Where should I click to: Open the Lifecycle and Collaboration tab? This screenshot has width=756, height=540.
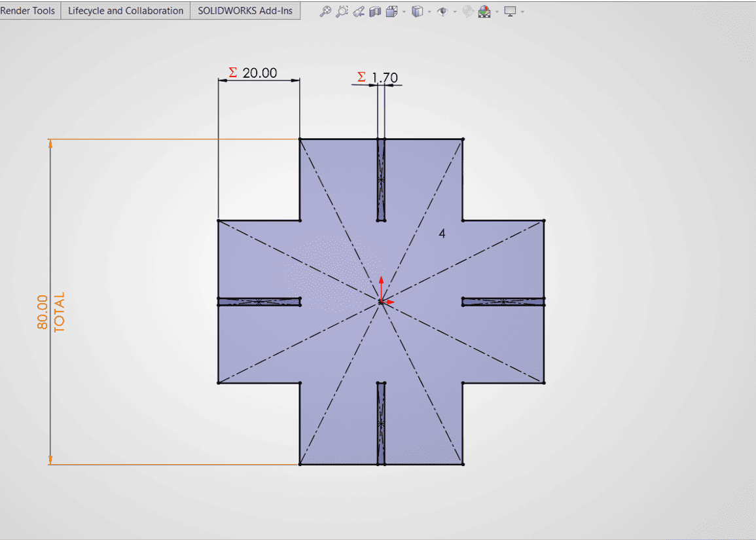126,10
